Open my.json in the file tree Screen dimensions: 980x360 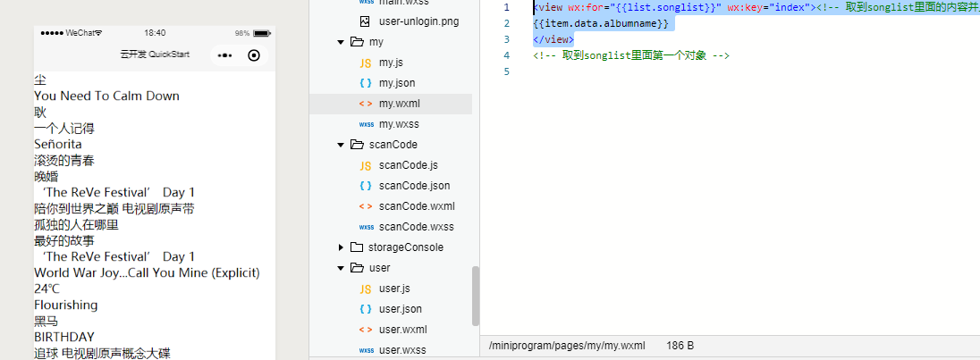(x=397, y=83)
